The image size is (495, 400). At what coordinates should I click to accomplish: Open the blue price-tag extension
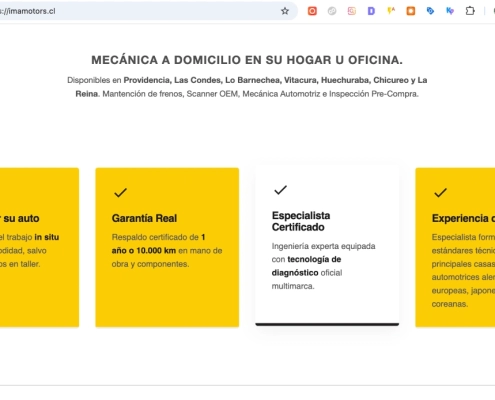pos(430,11)
